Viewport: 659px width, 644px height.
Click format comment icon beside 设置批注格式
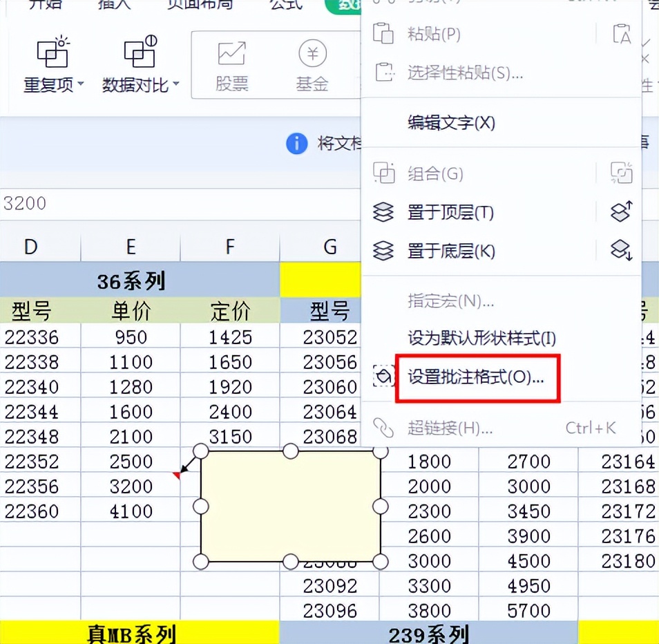click(x=383, y=375)
